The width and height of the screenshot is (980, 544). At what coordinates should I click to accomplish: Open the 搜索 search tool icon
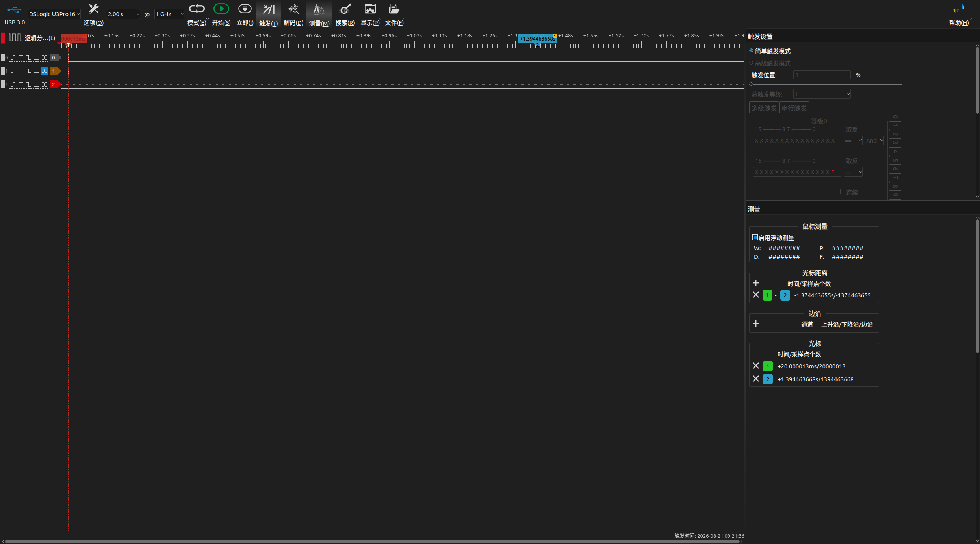tap(345, 9)
